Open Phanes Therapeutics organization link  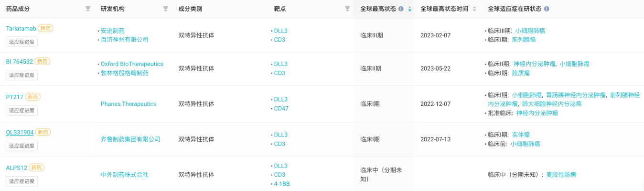(x=129, y=104)
